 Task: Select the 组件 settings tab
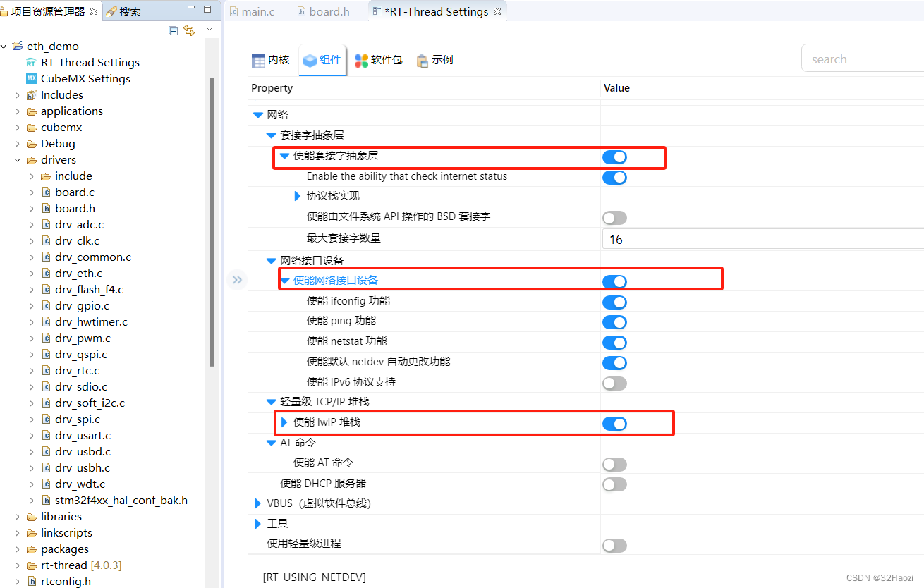tap(322, 61)
